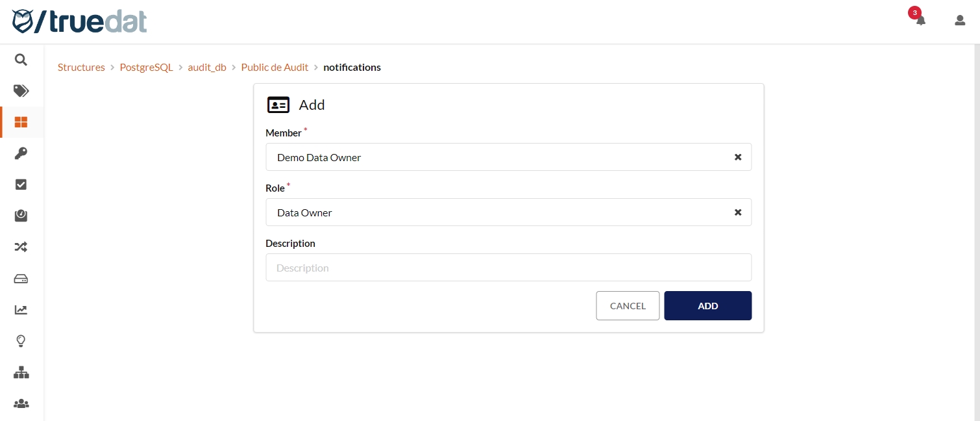Open the hierarchy sitemap icon in sidebar
Screen dimensions: 980x421
coord(21,372)
